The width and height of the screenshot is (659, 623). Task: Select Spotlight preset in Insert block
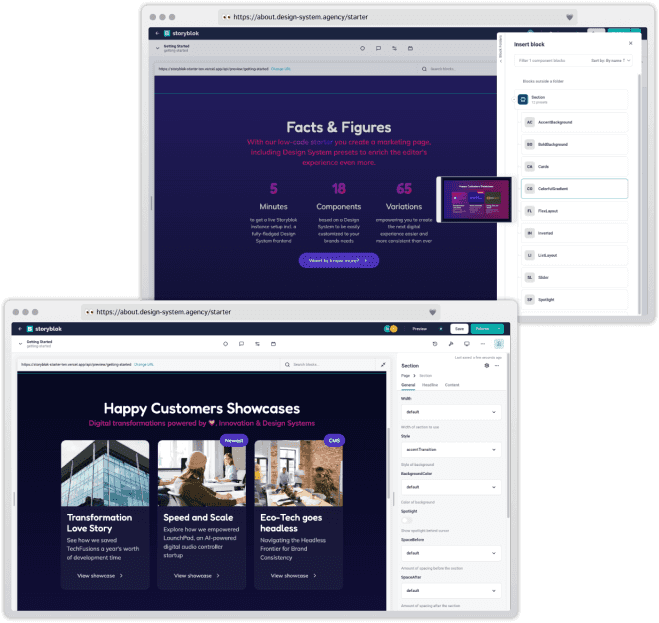pyautogui.click(x=575, y=300)
